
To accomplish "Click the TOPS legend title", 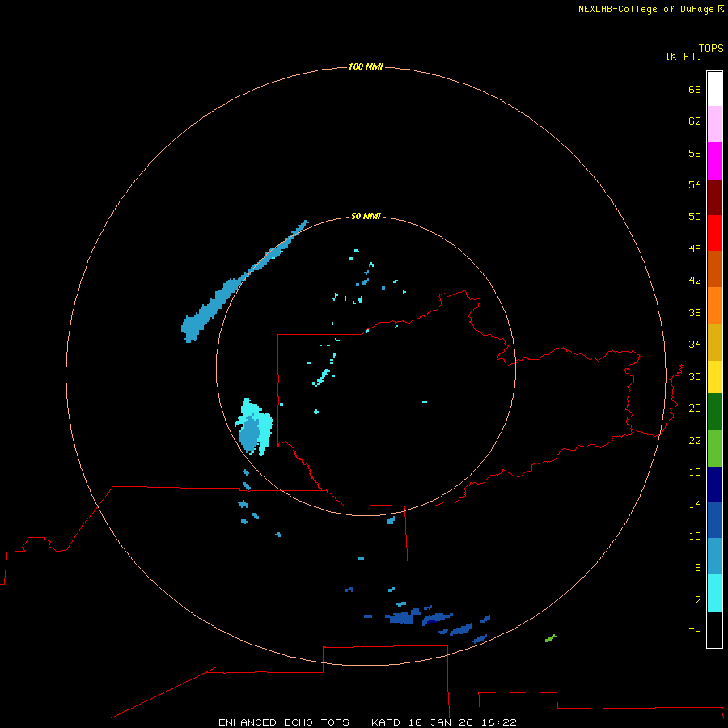I will pos(711,48).
